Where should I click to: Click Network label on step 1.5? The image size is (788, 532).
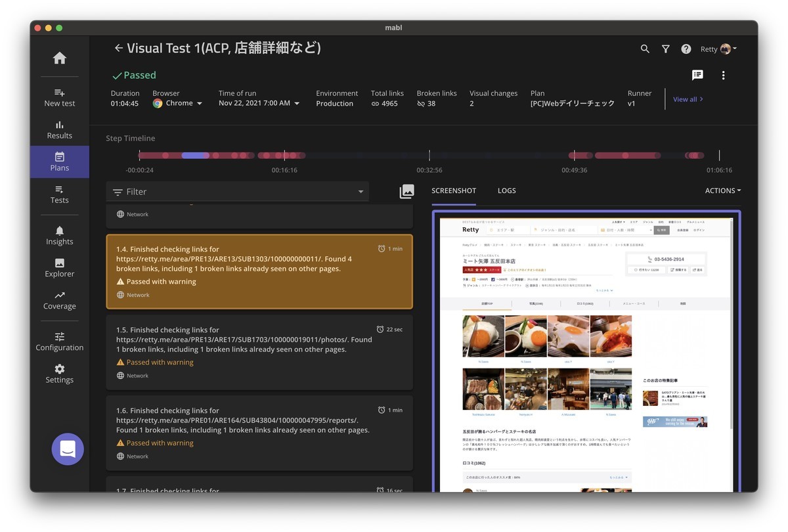137,376
